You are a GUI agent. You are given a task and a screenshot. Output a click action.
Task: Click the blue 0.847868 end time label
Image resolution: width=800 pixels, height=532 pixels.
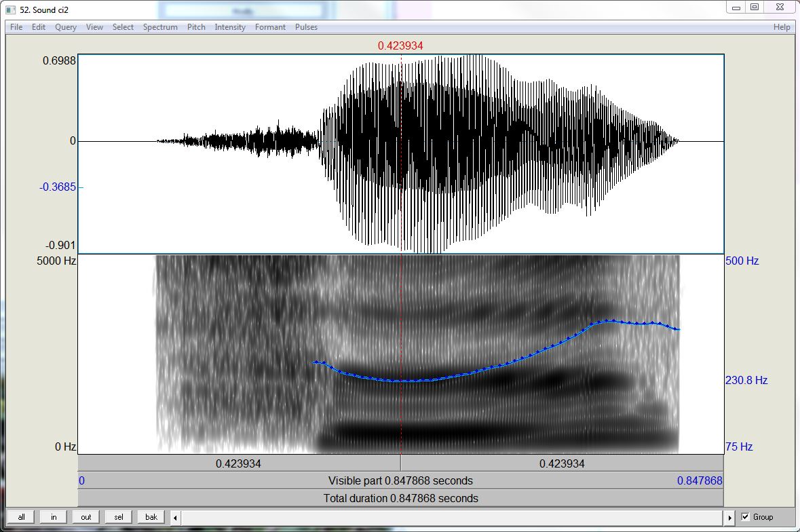pos(700,480)
